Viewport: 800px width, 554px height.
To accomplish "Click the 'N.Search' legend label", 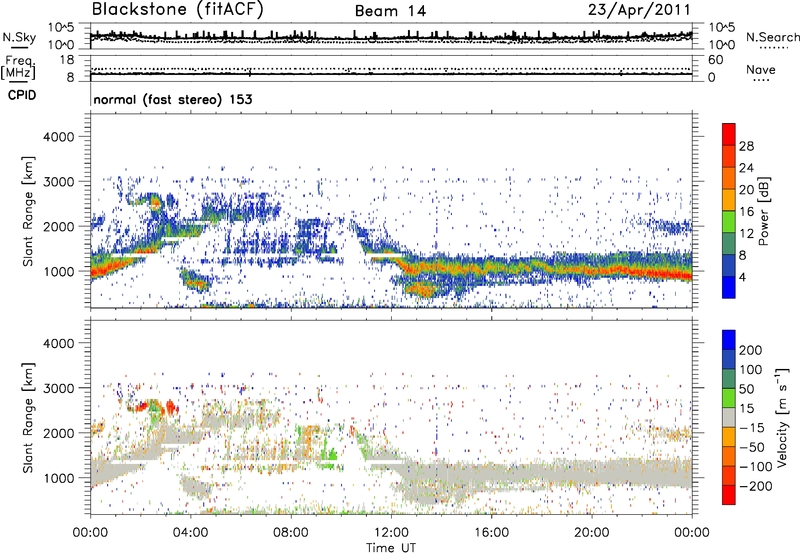I will 773,37.
